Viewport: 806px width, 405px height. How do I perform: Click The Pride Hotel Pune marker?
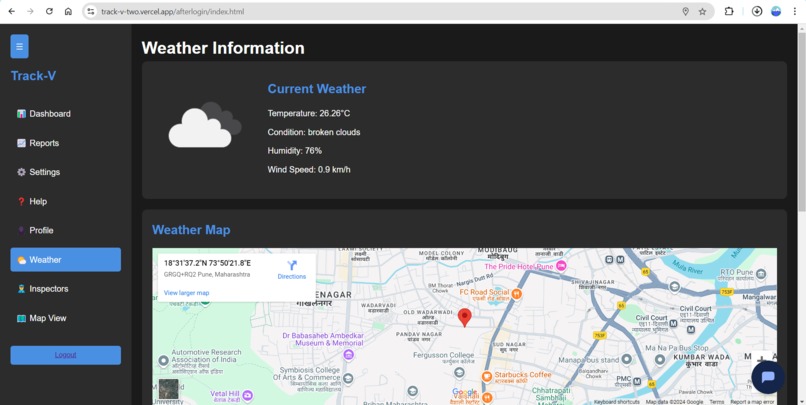tap(561, 266)
